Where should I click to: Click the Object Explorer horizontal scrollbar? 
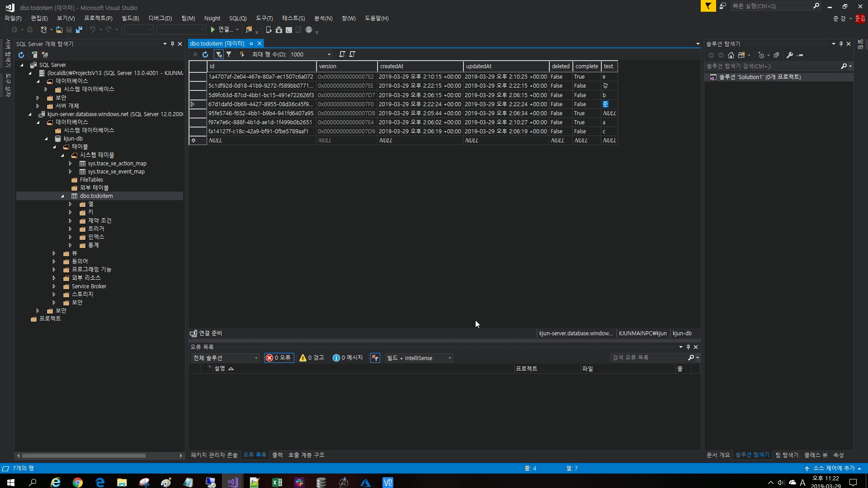(x=84, y=455)
